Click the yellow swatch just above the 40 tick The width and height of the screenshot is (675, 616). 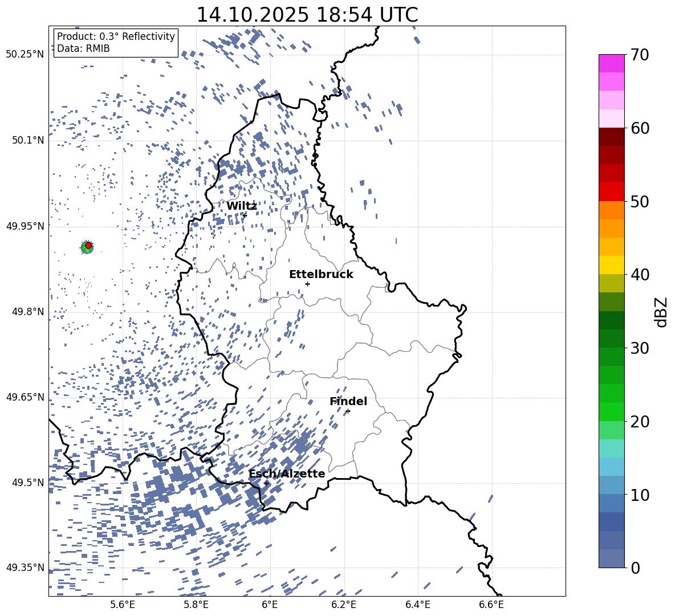point(612,265)
